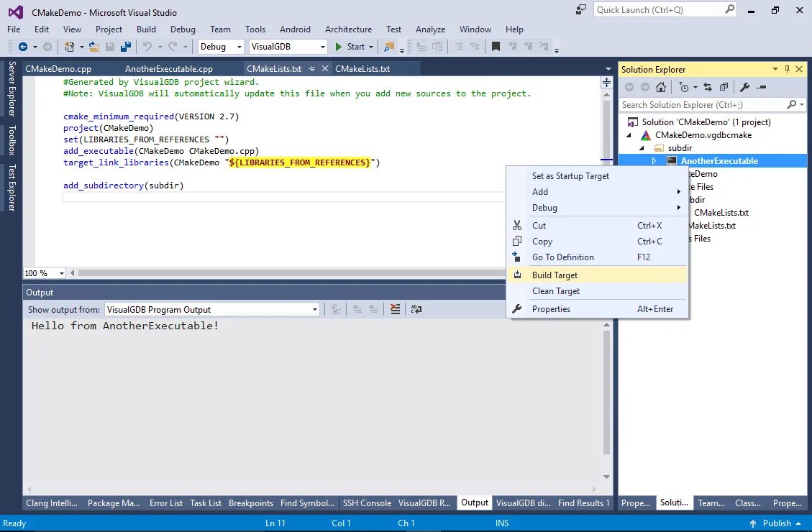Click the Save All toolbar icon
The image size is (812, 532).
click(125, 47)
